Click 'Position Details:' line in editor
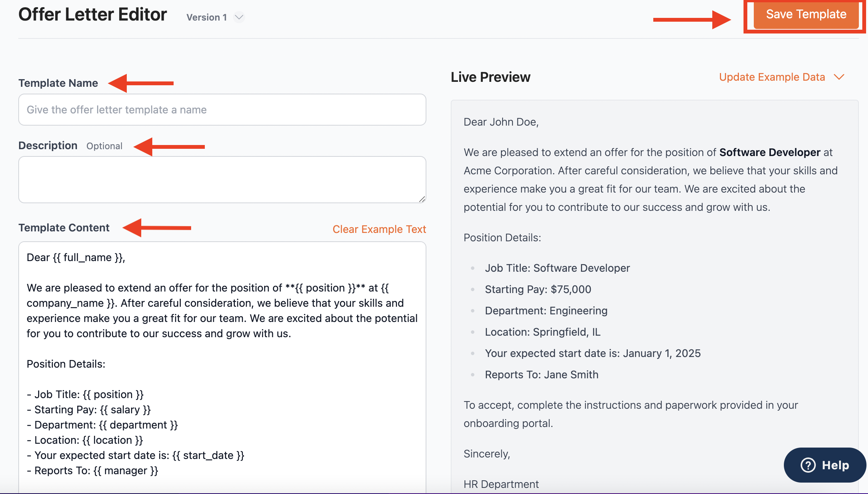Image resolution: width=868 pixels, height=494 pixels. tap(66, 364)
